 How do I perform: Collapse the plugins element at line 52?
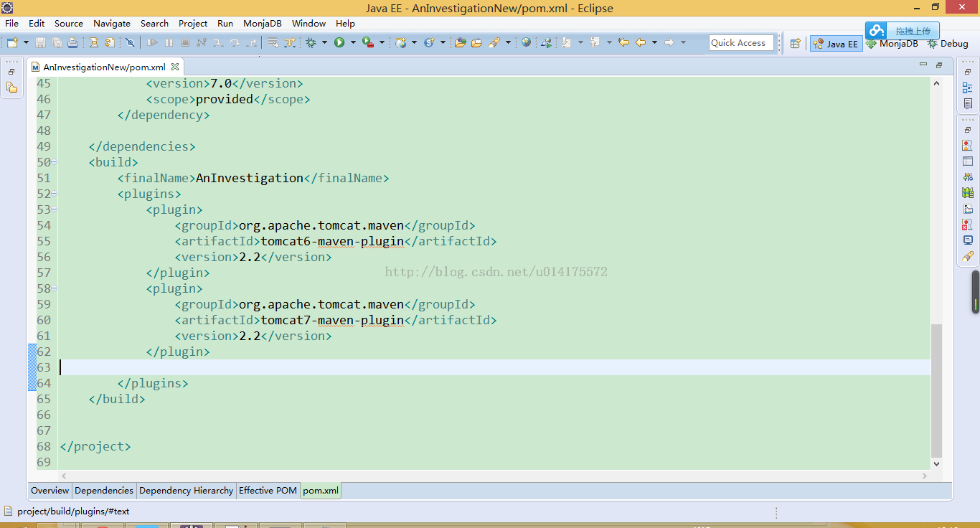pyautogui.click(x=55, y=194)
